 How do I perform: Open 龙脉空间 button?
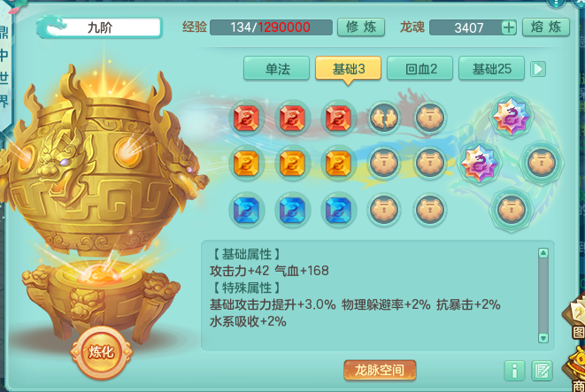click(380, 370)
